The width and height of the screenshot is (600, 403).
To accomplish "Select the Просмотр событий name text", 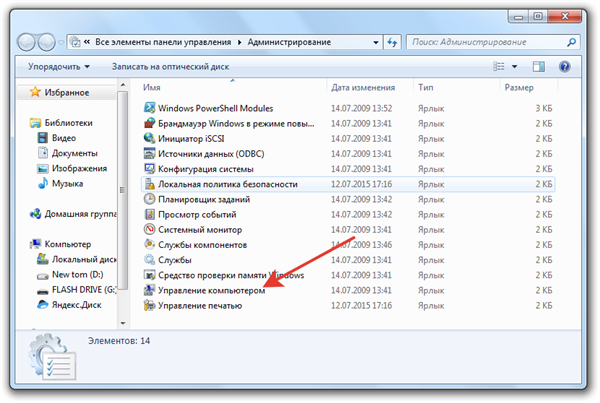I will coord(197,214).
